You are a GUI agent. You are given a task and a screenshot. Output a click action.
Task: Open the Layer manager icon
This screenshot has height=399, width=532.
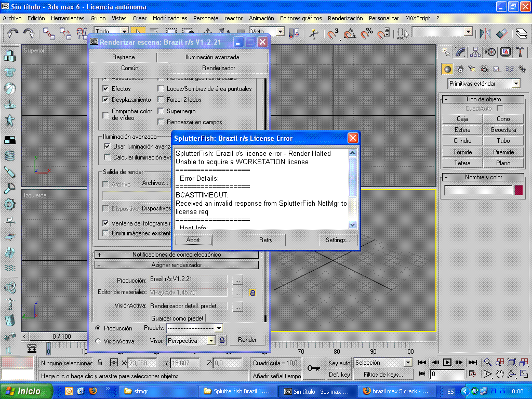point(522,33)
